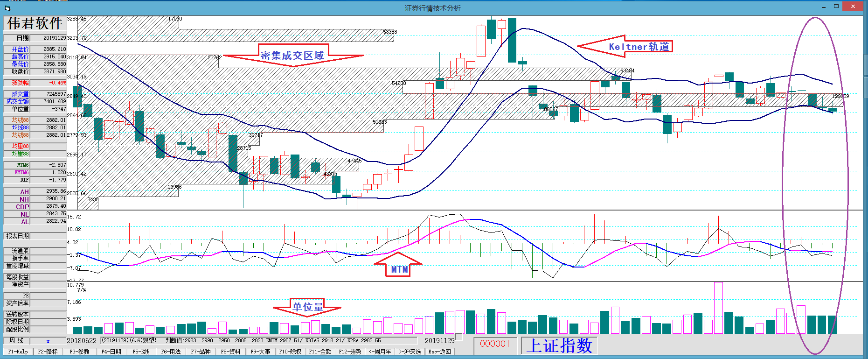Click the CDP level label

coord(17,207)
